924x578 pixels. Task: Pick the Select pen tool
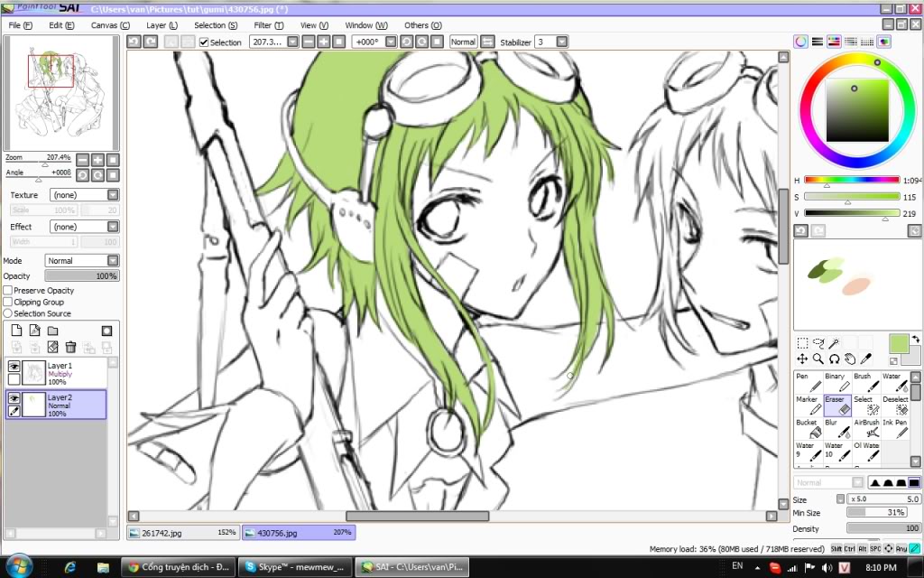[x=866, y=406]
